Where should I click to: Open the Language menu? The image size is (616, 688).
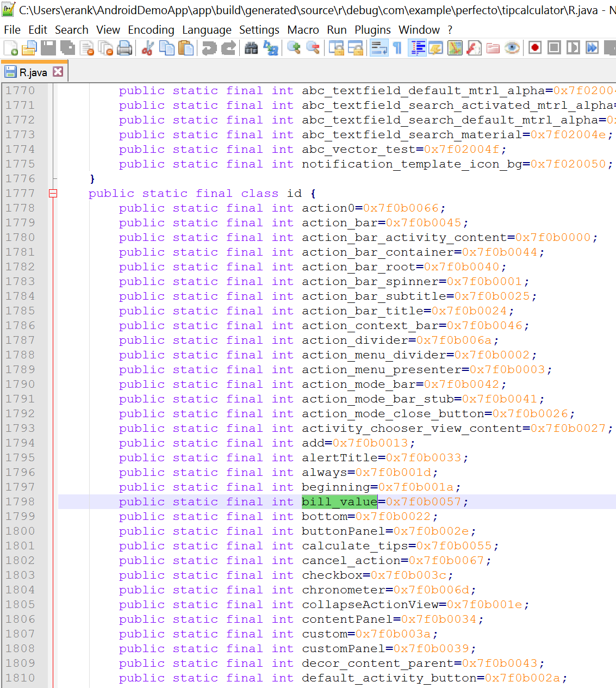tap(207, 30)
